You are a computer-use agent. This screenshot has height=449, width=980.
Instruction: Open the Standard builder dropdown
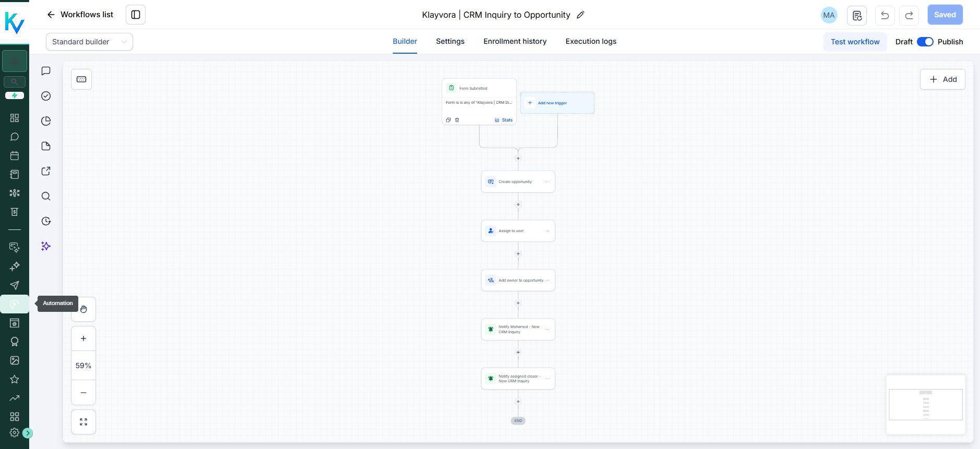tap(89, 42)
